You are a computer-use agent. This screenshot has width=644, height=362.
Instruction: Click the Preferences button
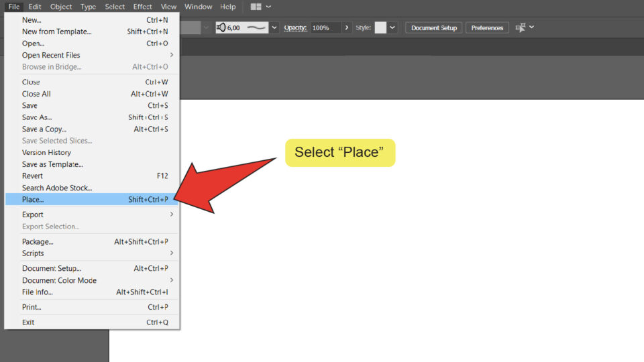coord(487,27)
